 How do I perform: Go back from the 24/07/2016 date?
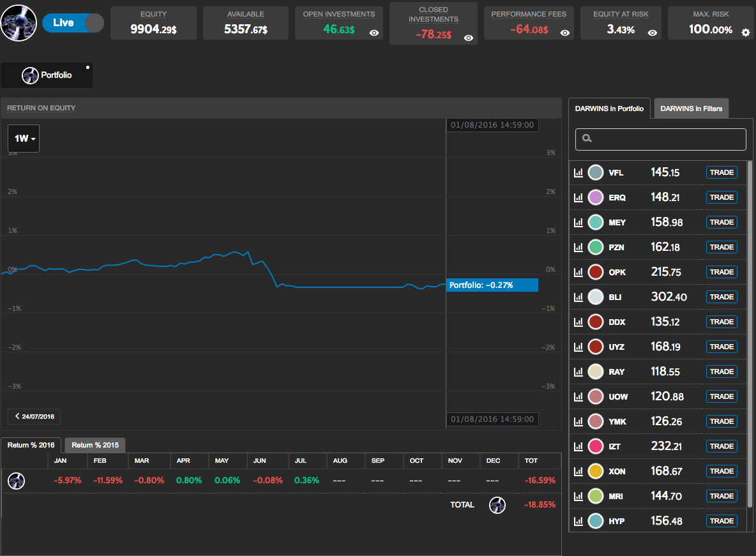[x=34, y=416]
